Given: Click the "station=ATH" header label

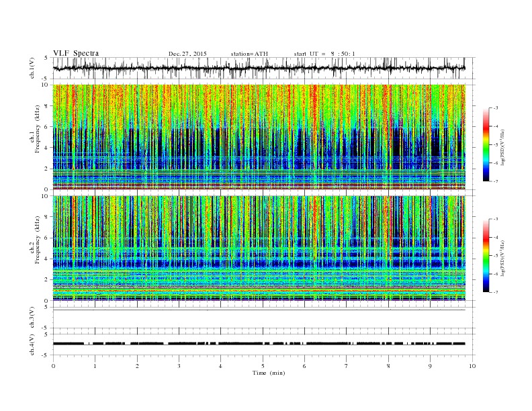Looking at the screenshot, I should pyautogui.click(x=249, y=54).
